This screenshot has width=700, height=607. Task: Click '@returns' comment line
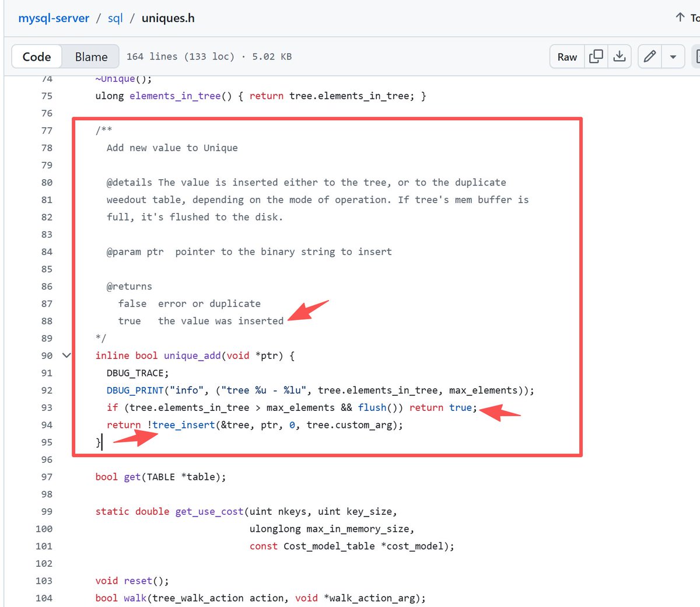(x=129, y=286)
